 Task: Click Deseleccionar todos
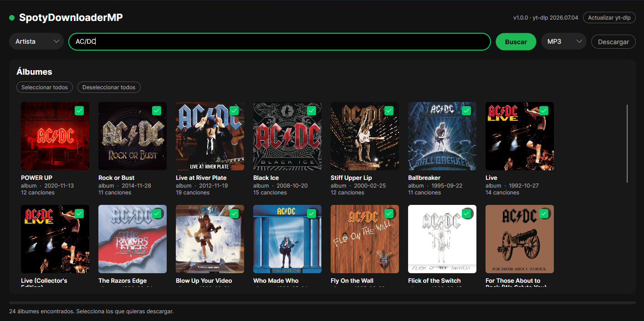pos(109,87)
